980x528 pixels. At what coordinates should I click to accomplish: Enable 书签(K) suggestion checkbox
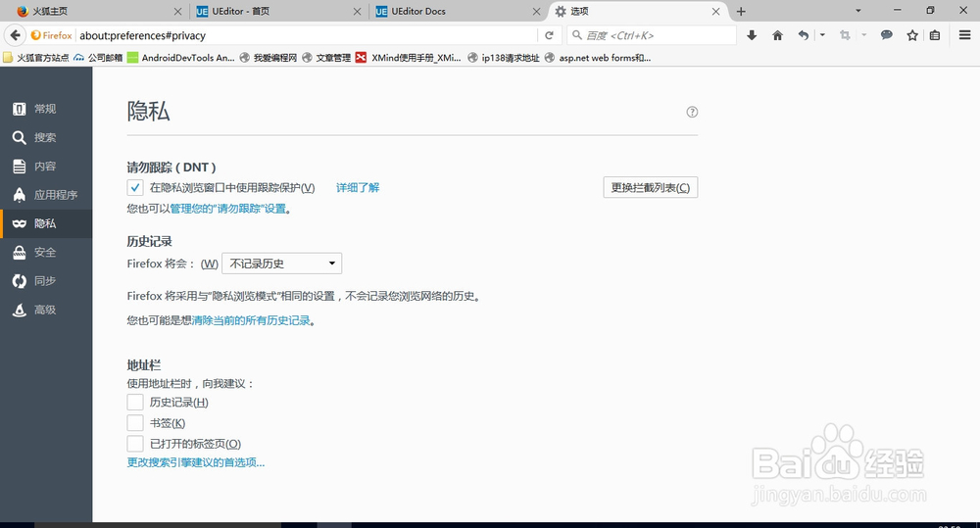tap(135, 423)
